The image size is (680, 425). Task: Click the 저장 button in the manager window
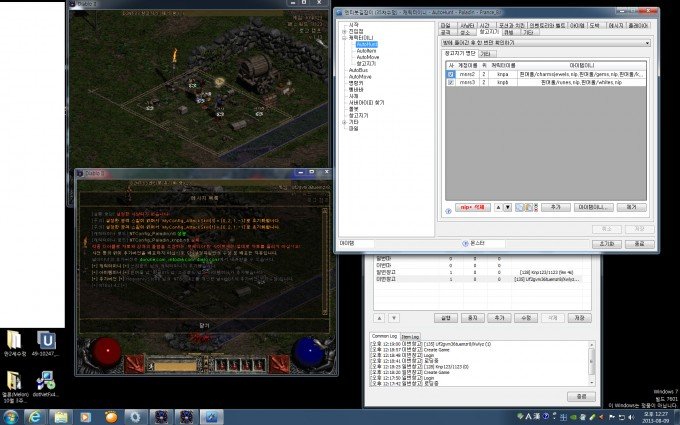tap(579, 318)
